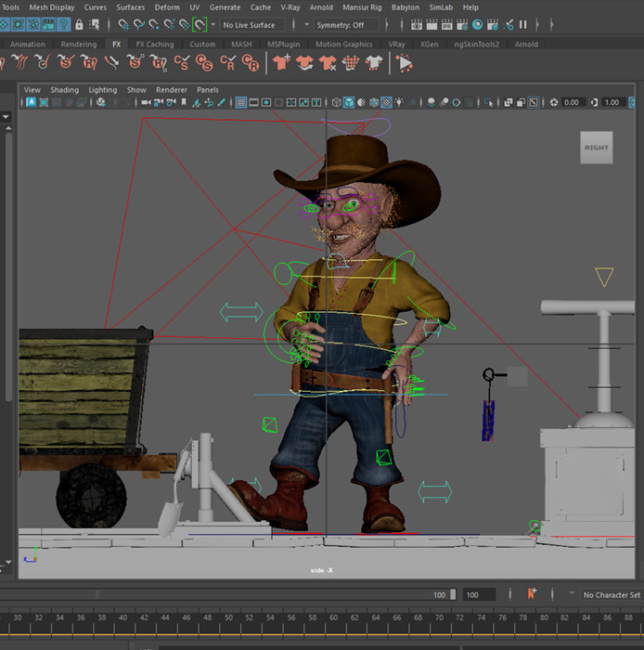The height and width of the screenshot is (650, 644).
Task: Open the Mesh Display menu
Action: 52,7
